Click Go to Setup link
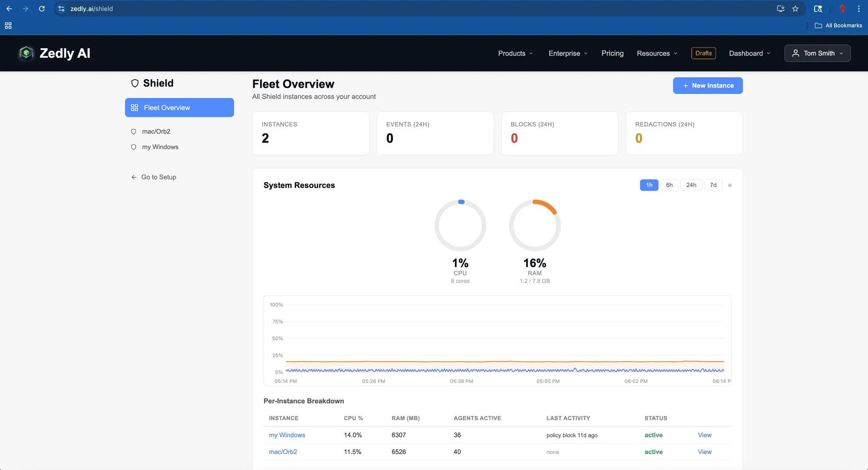 (x=159, y=177)
